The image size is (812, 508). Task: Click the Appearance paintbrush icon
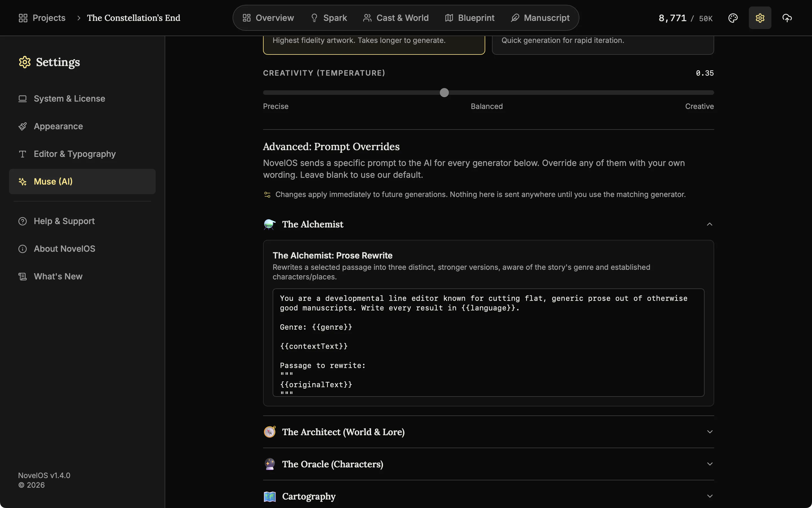click(x=23, y=126)
